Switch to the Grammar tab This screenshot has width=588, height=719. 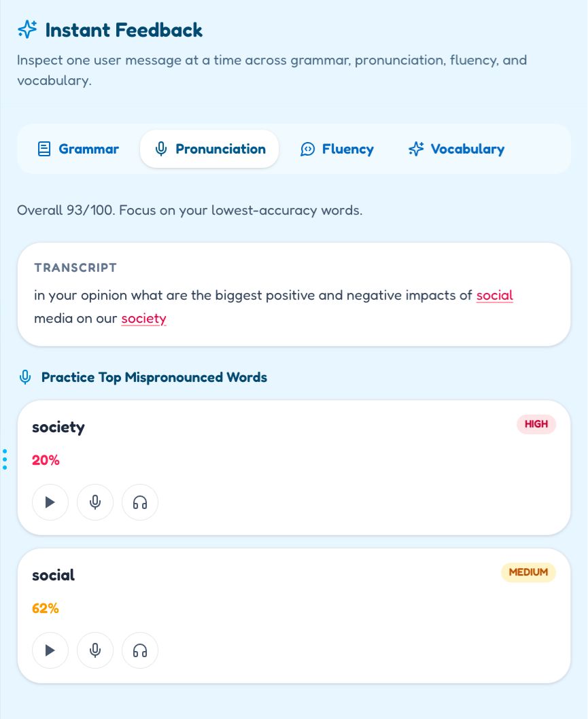point(78,149)
